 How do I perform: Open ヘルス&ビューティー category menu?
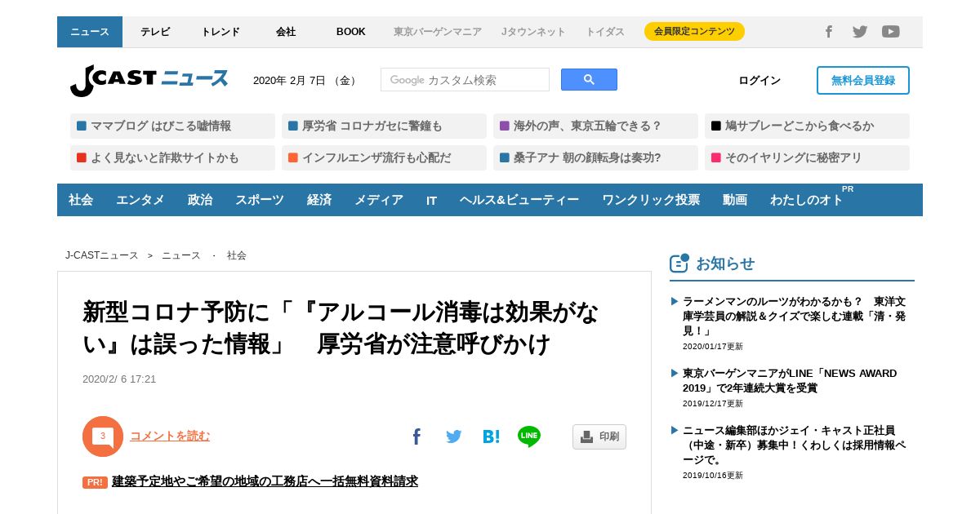[519, 200]
